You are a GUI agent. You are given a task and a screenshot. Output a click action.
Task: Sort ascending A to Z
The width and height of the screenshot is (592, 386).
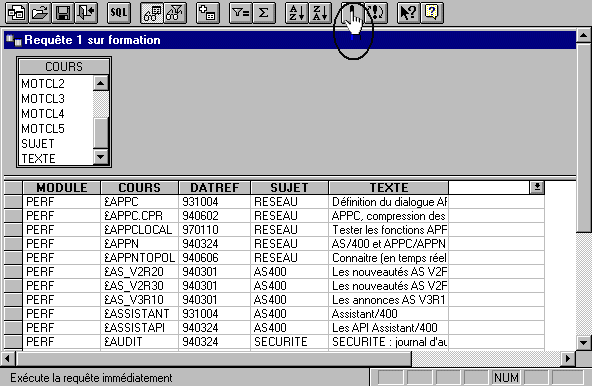tap(296, 13)
